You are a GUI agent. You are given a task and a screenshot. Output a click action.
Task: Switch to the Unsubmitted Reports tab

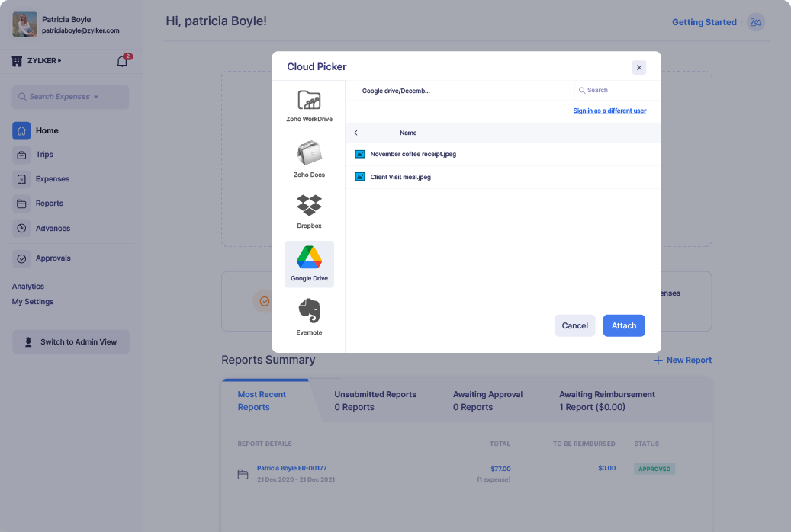tap(375, 400)
